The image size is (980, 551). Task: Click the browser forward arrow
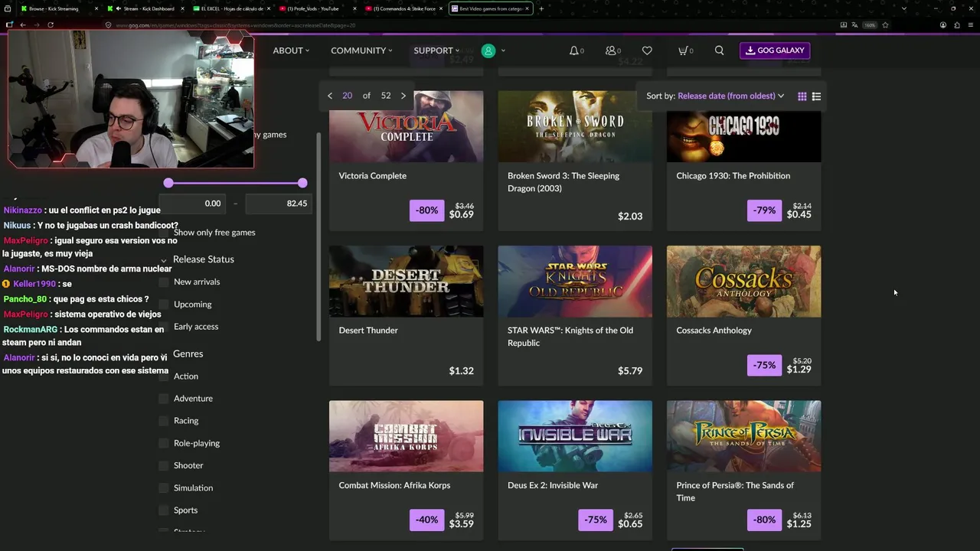[36, 24]
